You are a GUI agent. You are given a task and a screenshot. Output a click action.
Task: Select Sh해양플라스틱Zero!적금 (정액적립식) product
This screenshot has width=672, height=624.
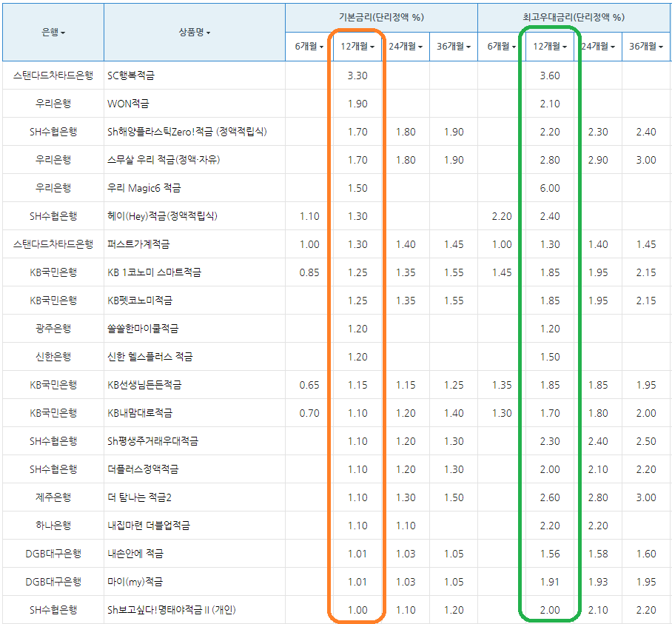pos(187,132)
